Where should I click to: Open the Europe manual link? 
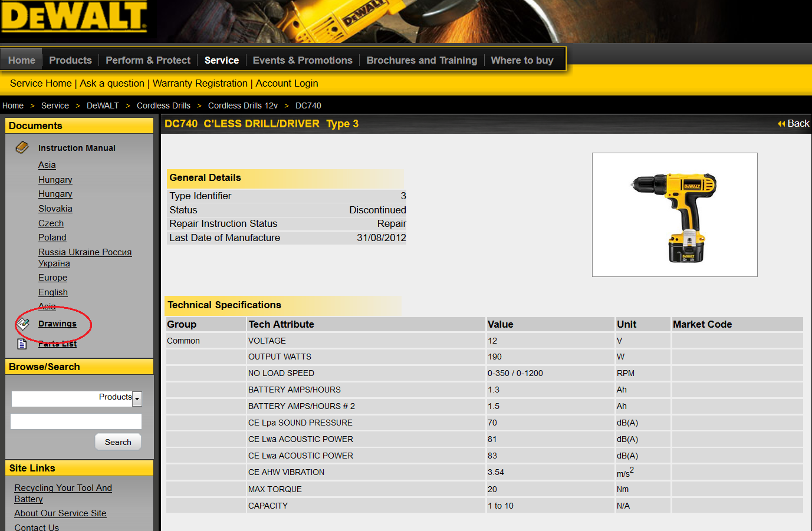pos(52,278)
